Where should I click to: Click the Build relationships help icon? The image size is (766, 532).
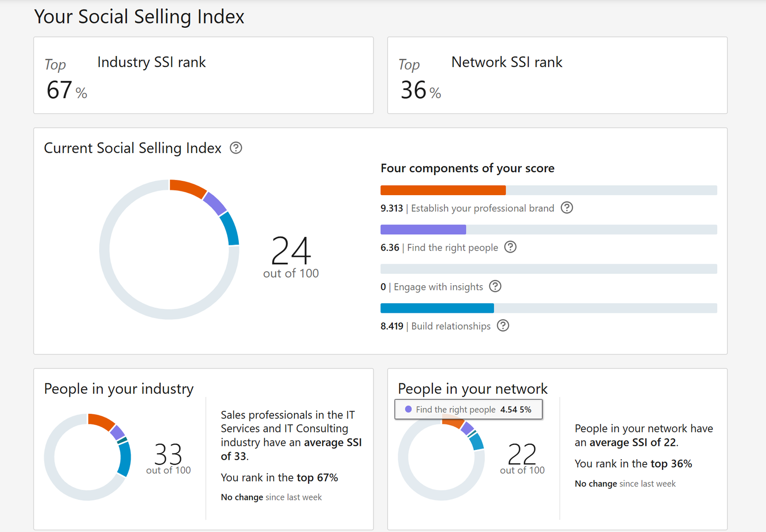pos(503,326)
